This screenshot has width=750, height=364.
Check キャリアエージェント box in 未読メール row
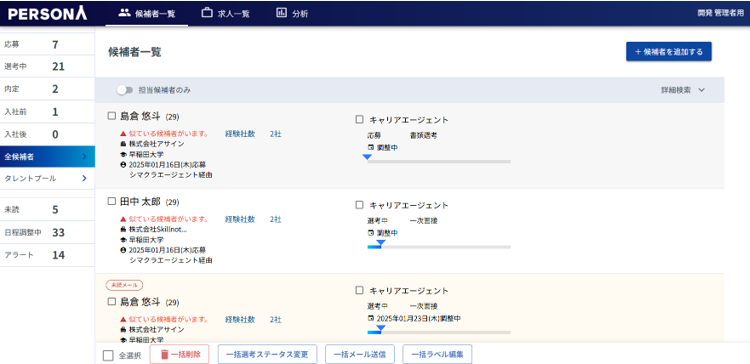click(x=360, y=290)
